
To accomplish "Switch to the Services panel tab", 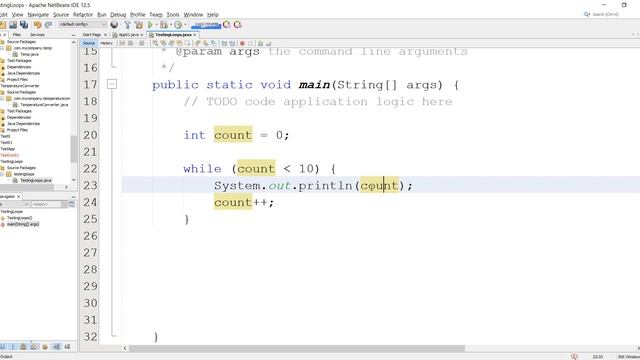I will coord(37,35).
